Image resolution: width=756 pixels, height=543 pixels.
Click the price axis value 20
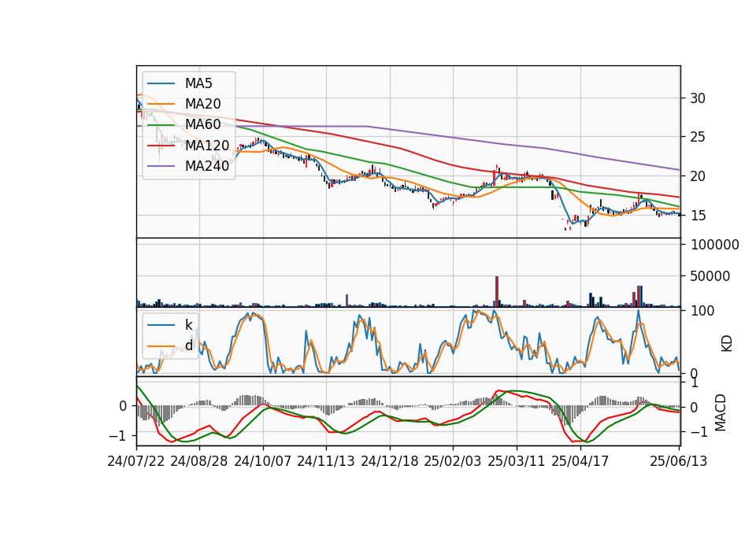tap(698, 176)
